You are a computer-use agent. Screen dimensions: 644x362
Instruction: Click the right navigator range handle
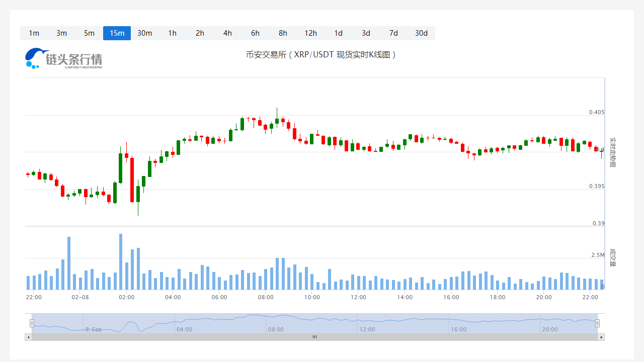[x=597, y=323]
